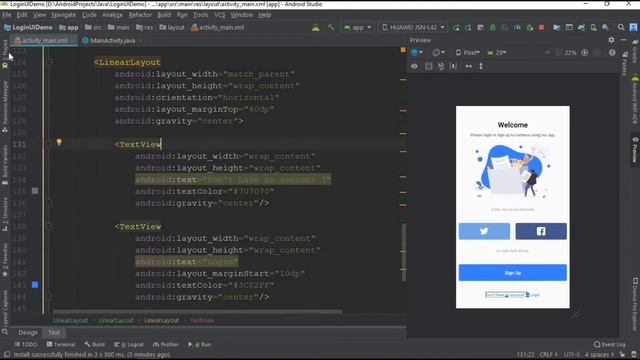Open the Analyze menu
The image size is (640, 360).
pyautogui.click(x=112, y=15)
